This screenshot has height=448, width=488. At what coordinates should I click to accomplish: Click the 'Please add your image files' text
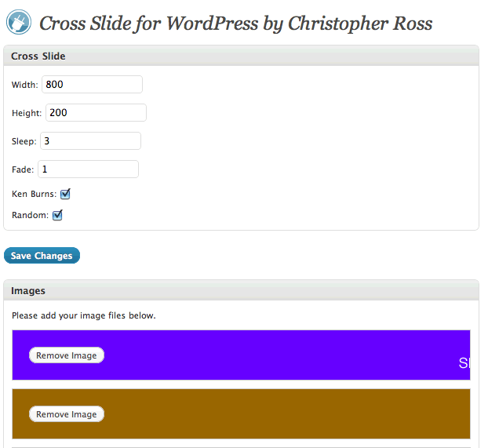84,315
